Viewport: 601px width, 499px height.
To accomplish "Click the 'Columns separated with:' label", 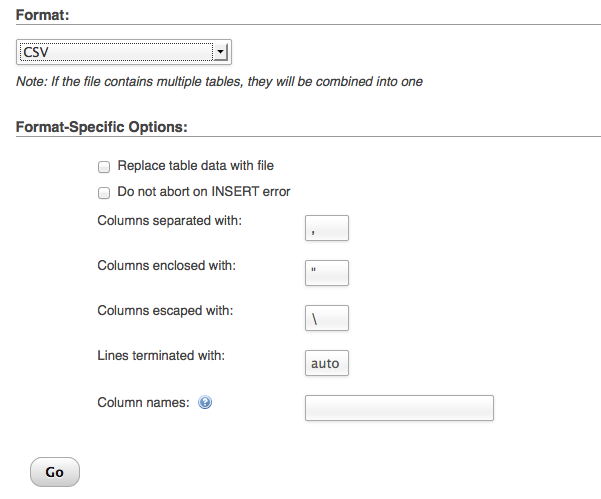I will (x=169, y=221).
